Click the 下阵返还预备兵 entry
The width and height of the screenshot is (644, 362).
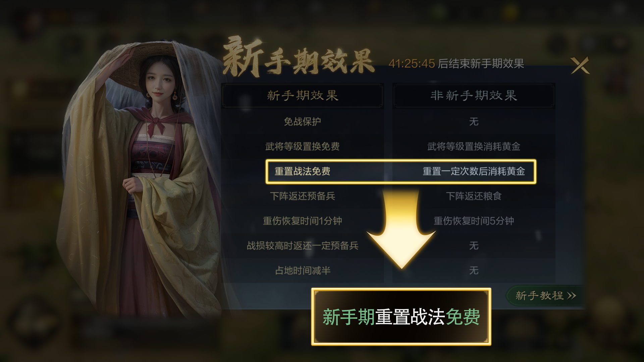coord(303,196)
